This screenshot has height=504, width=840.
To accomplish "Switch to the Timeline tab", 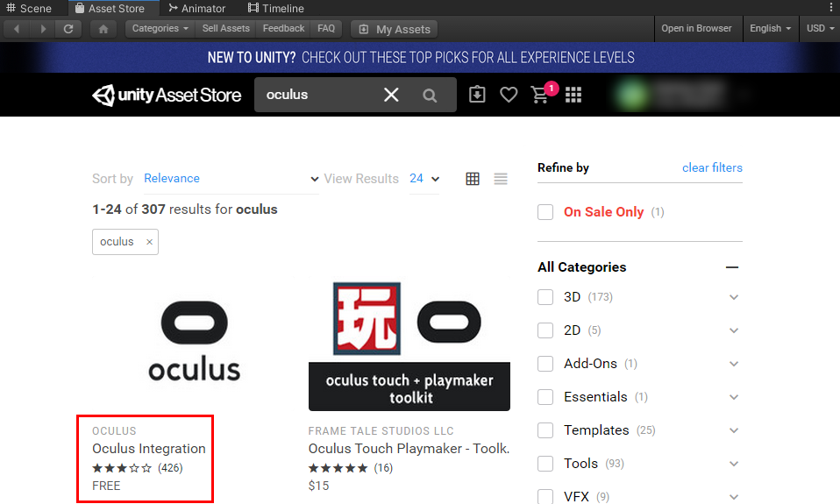I will [x=276, y=9].
